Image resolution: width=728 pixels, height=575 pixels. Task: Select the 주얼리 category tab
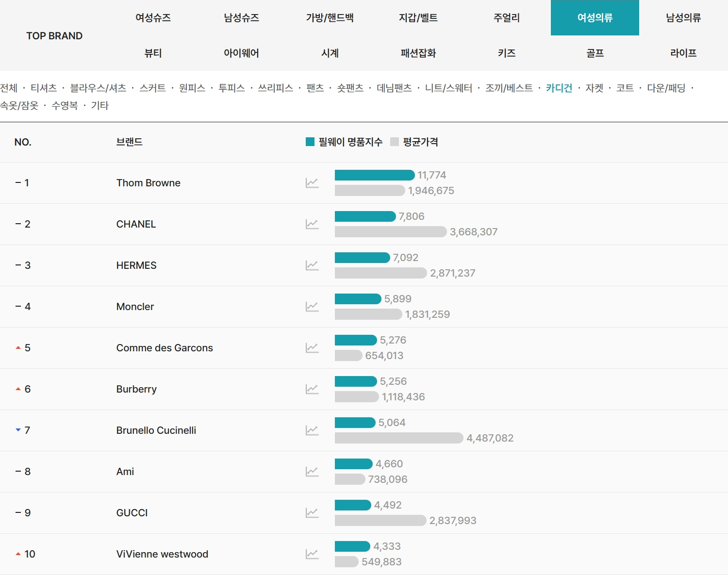tap(506, 18)
